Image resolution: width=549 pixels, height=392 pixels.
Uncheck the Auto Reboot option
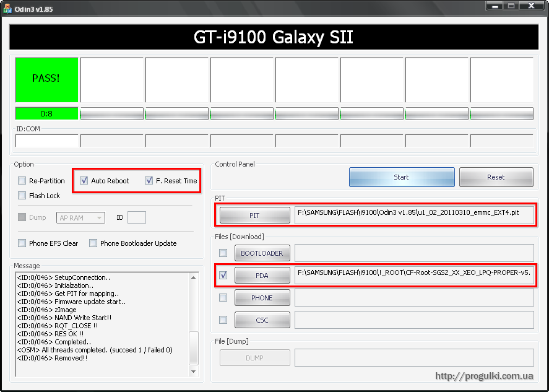(x=84, y=181)
